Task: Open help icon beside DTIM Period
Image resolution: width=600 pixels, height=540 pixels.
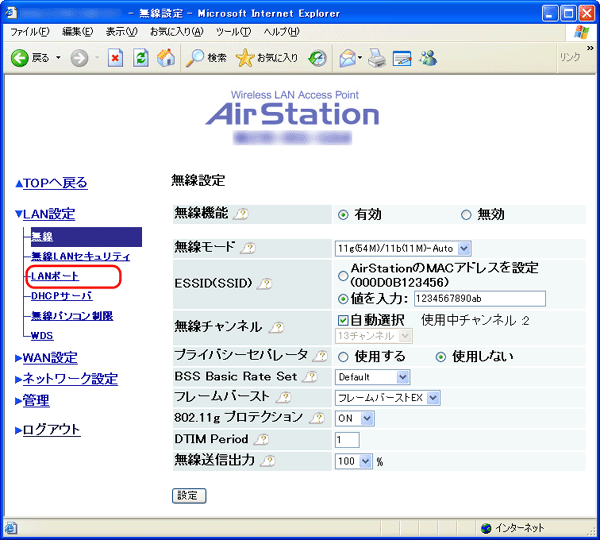Action: pos(261,439)
